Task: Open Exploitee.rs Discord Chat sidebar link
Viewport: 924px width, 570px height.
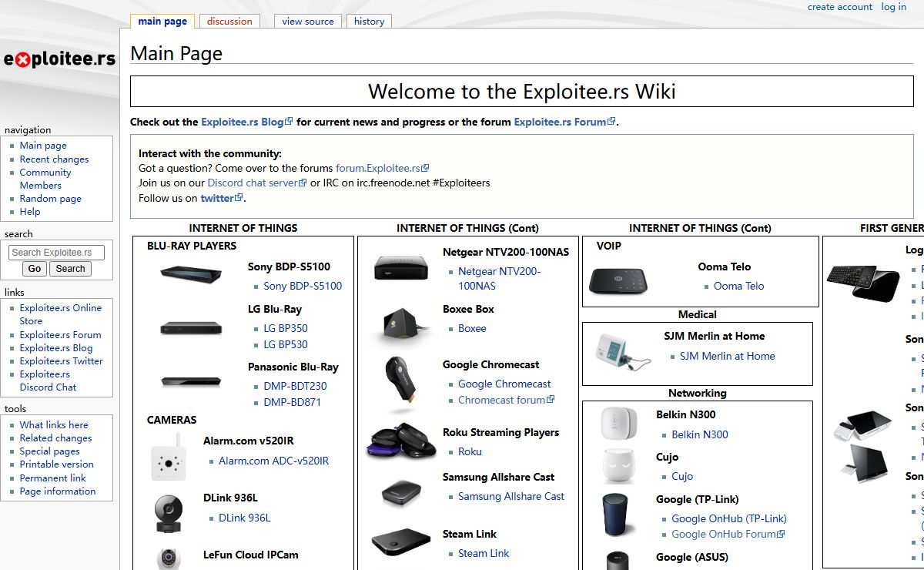Action: (48, 381)
